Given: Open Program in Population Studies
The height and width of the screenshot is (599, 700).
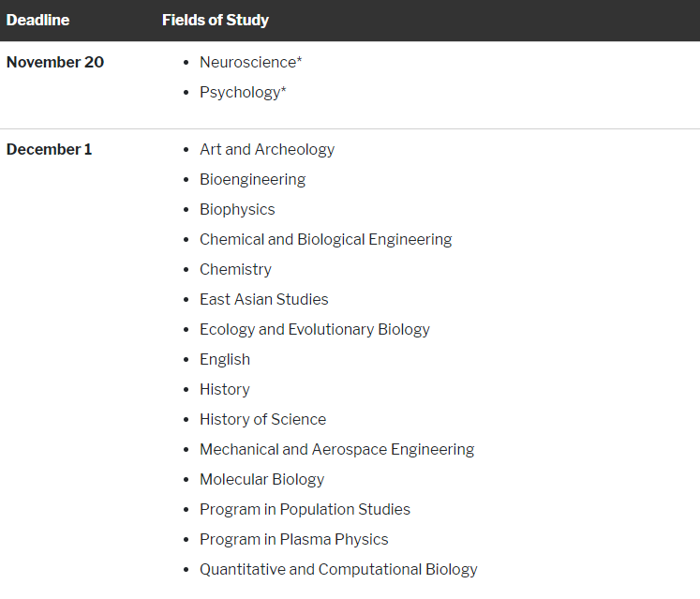Looking at the screenshot, I should point(305,509).
